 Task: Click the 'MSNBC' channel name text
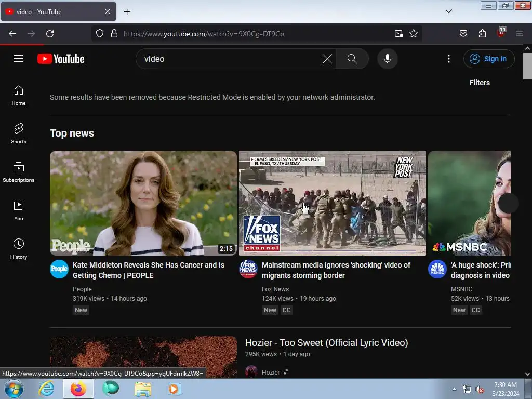tap(461, 289)
